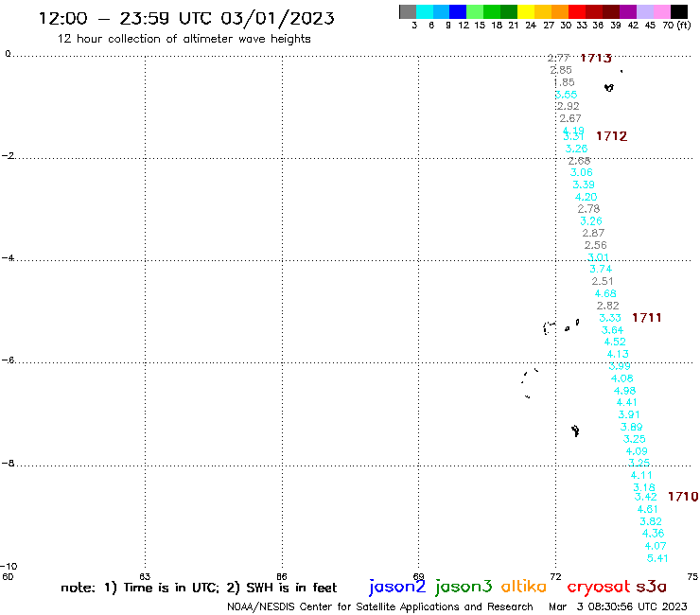Screen dimensions: 700x615
Task: Click the wave height value 3.91
Action: (x=629, y=414)
